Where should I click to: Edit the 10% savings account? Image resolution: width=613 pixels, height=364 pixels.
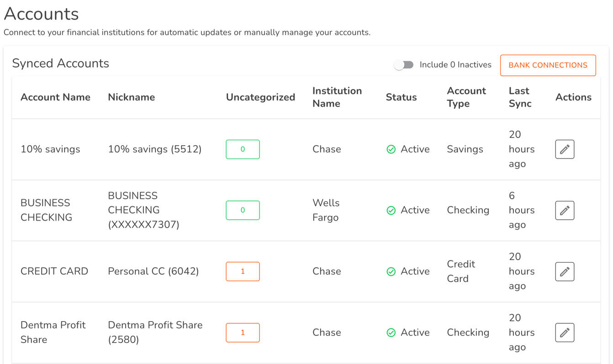[x=565, y=149]
